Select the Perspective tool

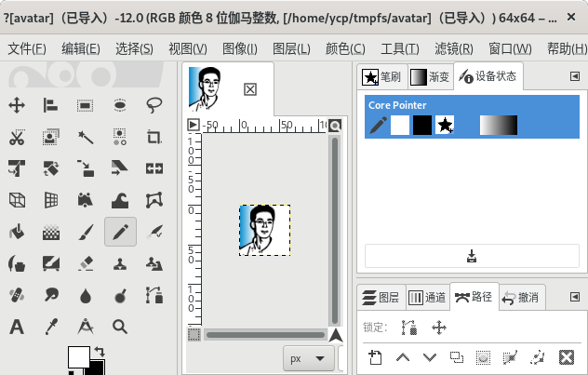(x=51, y=200)
